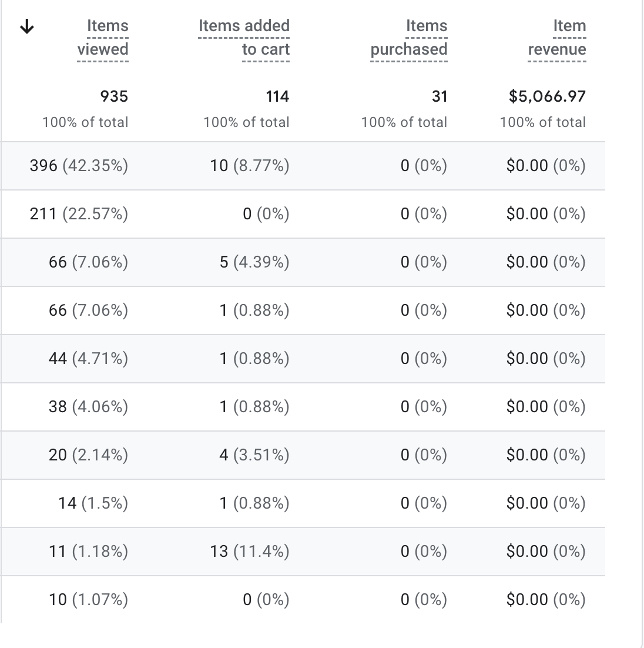Select the 38 (4.06%) items viewed cell
The width and height of the screenshot is (644, 648).
click(x=88, y=407)
